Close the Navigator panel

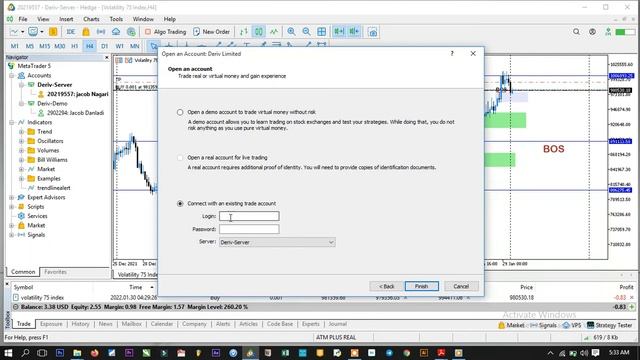[x=107, y=58]
